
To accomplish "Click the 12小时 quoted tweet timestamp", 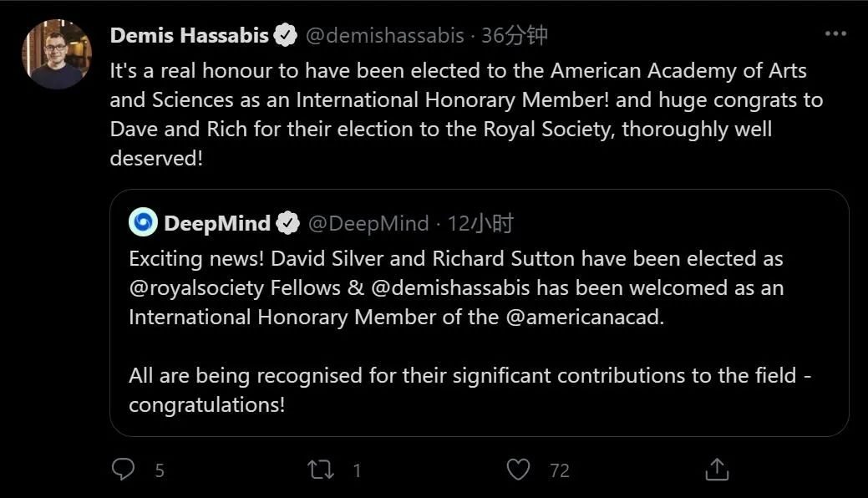I will pos(480,224).
